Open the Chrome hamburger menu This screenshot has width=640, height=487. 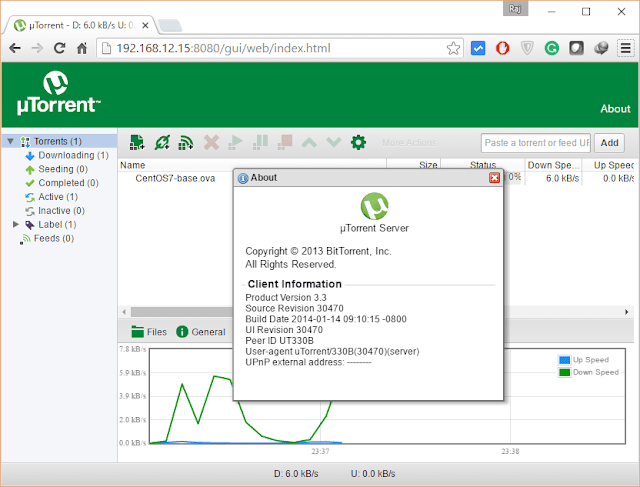tap(625, 48)
